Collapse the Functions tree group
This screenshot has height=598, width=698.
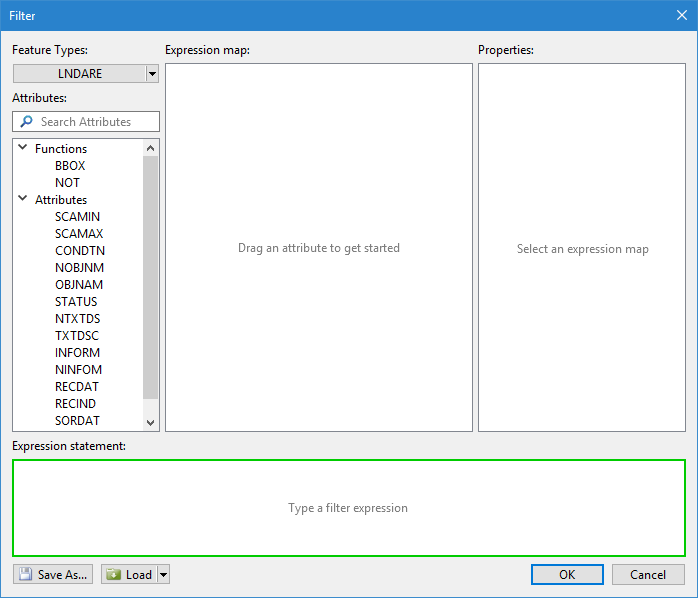(23, 148)
